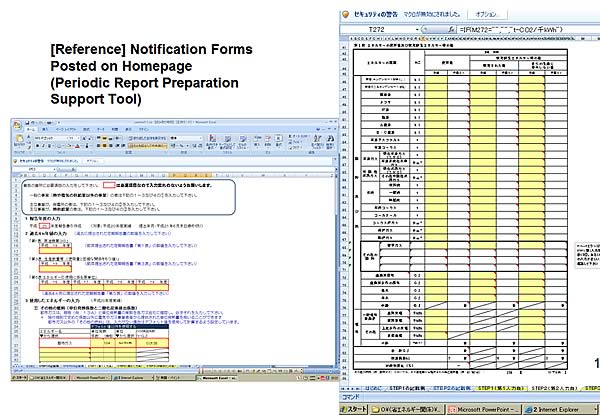The height and width of the screenshot is (415, 600).
Task: Click the red font color icon in the ribbon
Action: (77, 146)
